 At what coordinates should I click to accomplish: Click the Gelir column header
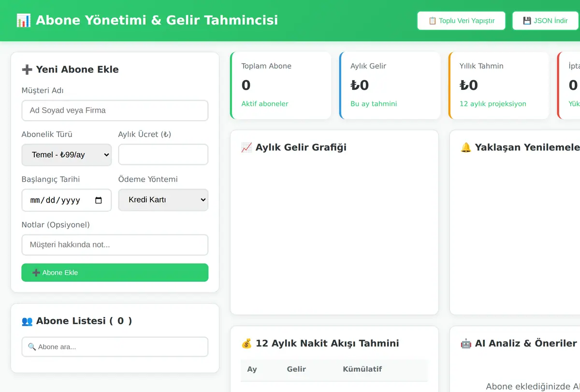(296, 369)
